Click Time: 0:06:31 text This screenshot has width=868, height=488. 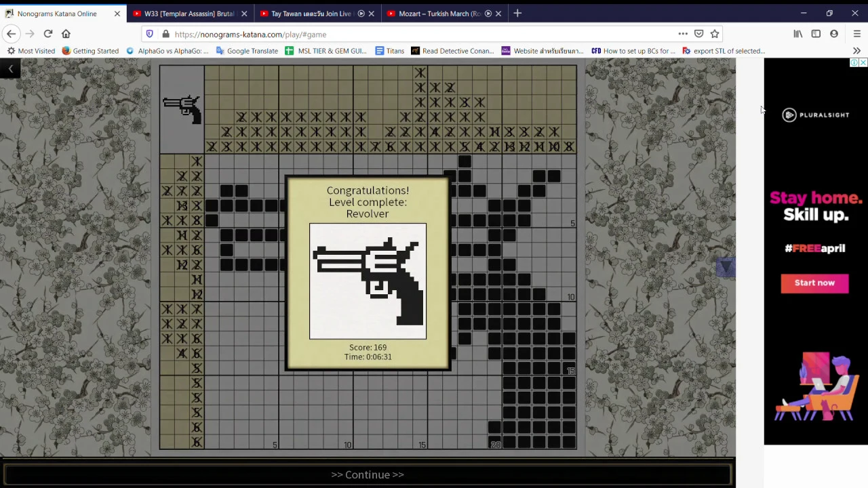coord(368,357)
